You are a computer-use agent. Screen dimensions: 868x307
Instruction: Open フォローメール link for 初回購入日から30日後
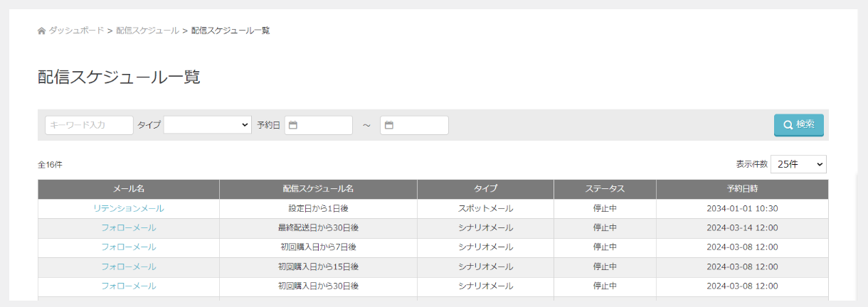[129, 286]
